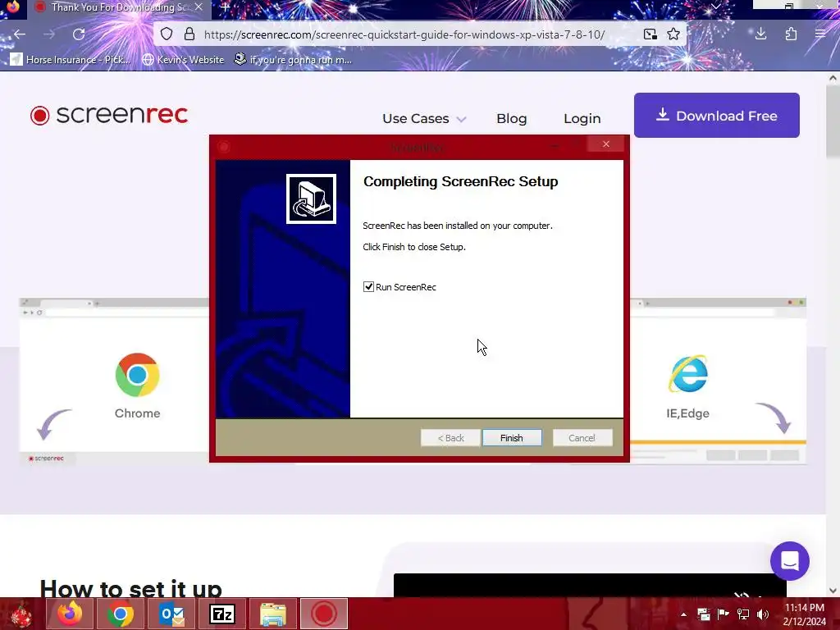Viewport: 840px width, 630px height.
Task: Open the Firefox hamburger menu
Action: click(820, 34)
